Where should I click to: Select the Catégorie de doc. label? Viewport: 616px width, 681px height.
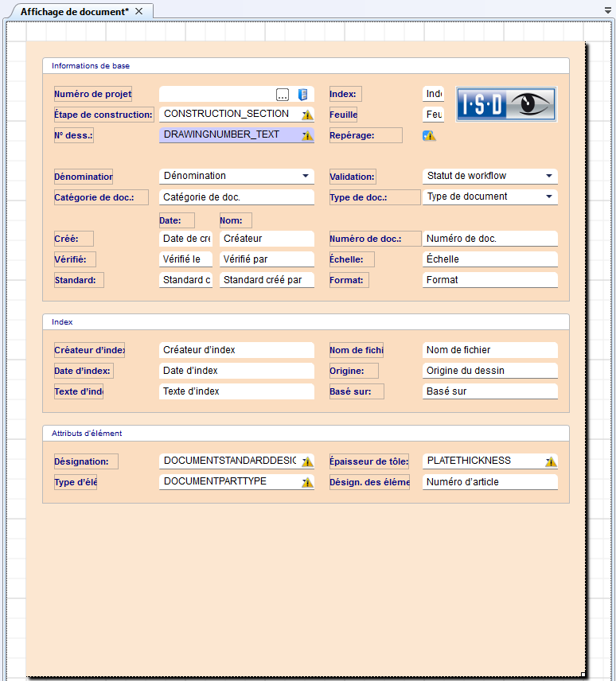point(101,197)
